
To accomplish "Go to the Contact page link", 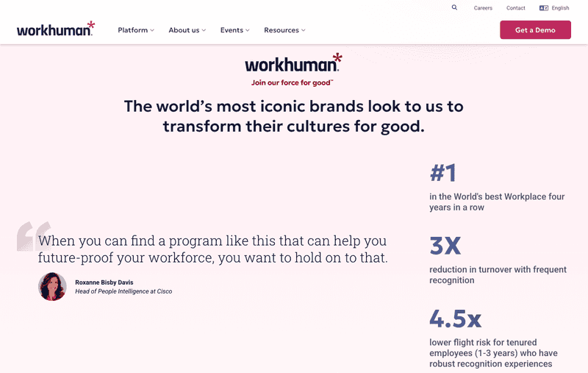I will pyautogui.click(x=516, y=8).
